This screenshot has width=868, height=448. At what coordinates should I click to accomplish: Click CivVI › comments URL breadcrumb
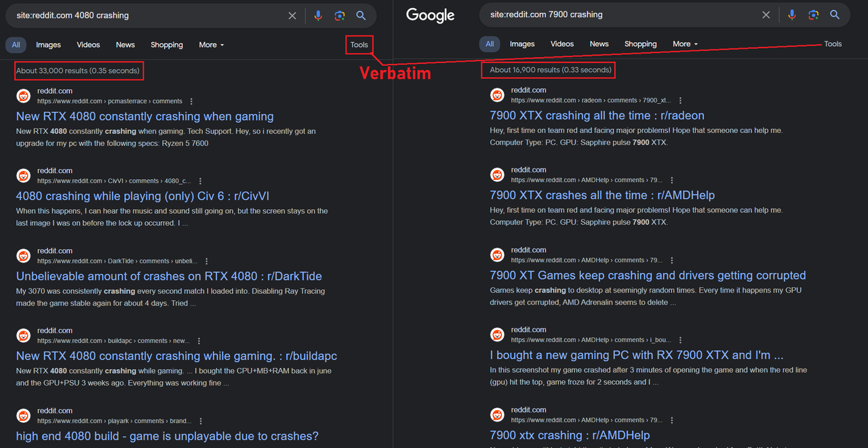115,181
